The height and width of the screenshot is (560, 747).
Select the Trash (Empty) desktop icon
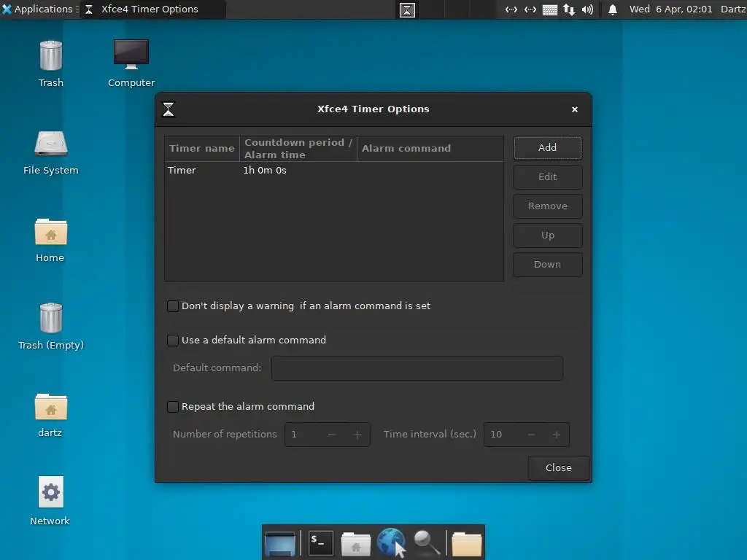pos(51,327)
